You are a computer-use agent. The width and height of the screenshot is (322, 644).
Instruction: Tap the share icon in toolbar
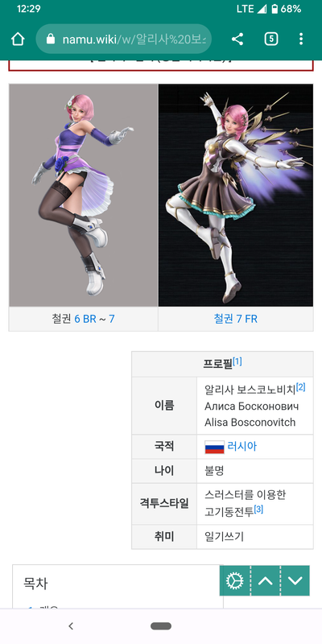[237, 39]
